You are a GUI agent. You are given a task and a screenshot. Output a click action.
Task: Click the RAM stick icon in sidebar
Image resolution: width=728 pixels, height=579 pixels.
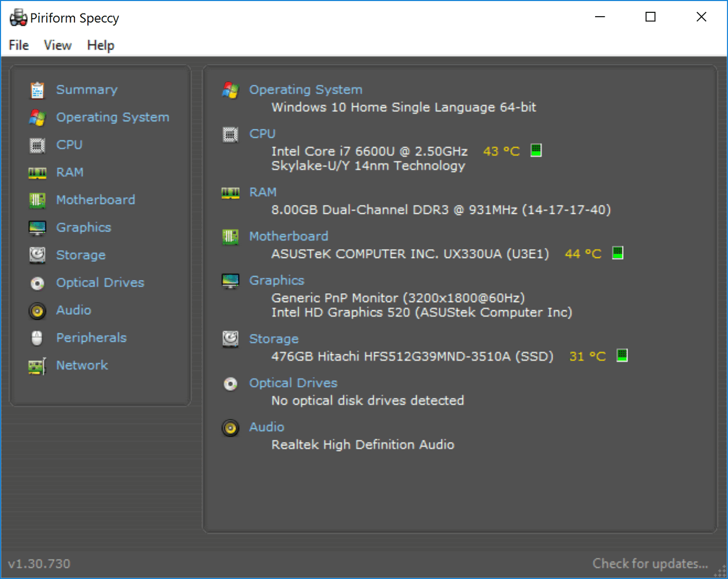(37, 173)
